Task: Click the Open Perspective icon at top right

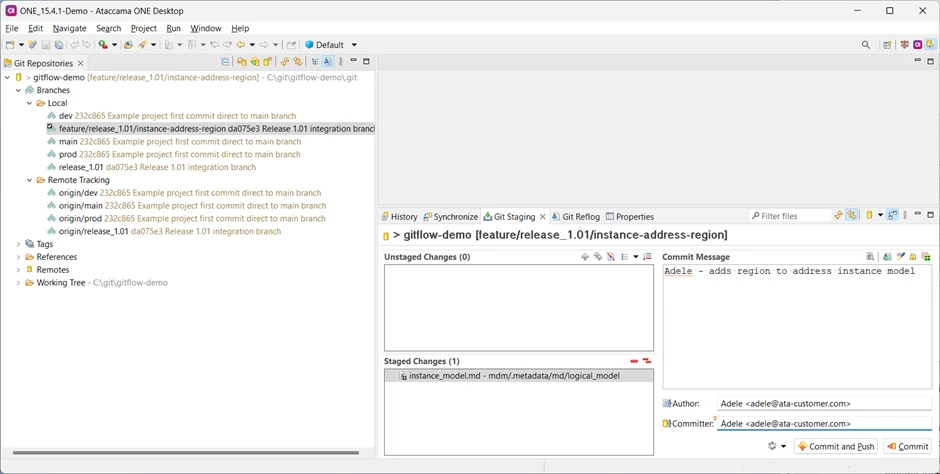Action: point(887,45)
